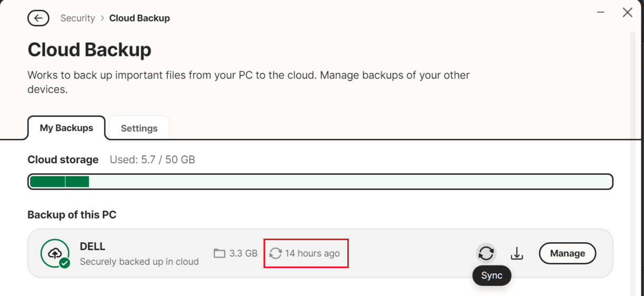Start a sync with the circular Sync icon

[x=486, y=253]
